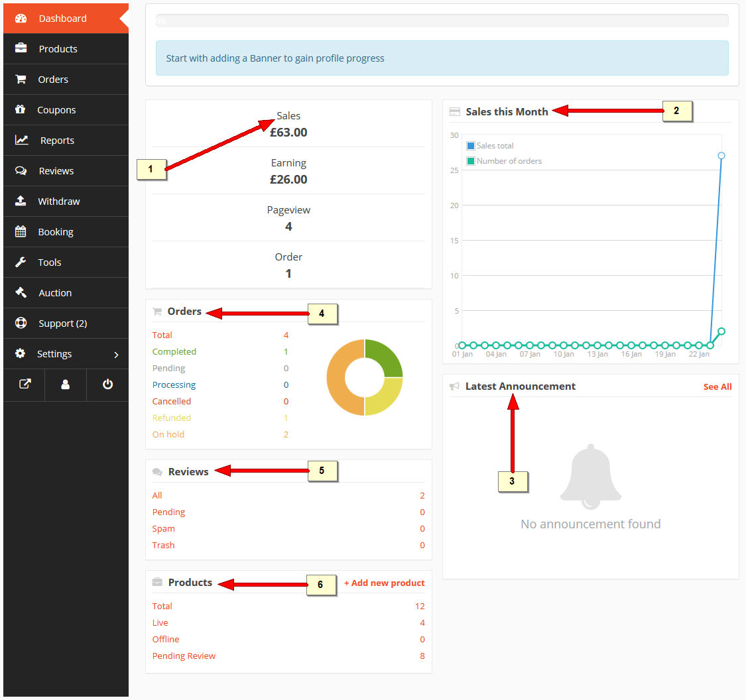Click the Add new product link
The height and width of the screenshot is (700, 746).
pos(385,583)
